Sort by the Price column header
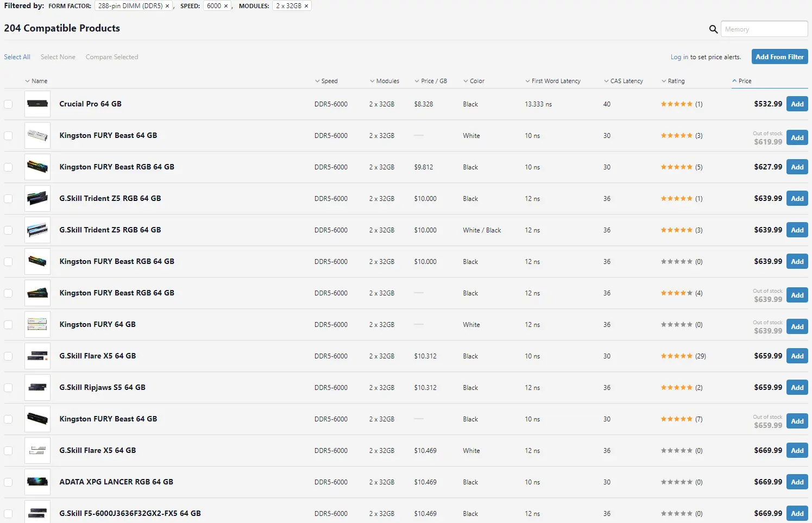Viewport: 812px width, 523px height. [x=745, y=81]
